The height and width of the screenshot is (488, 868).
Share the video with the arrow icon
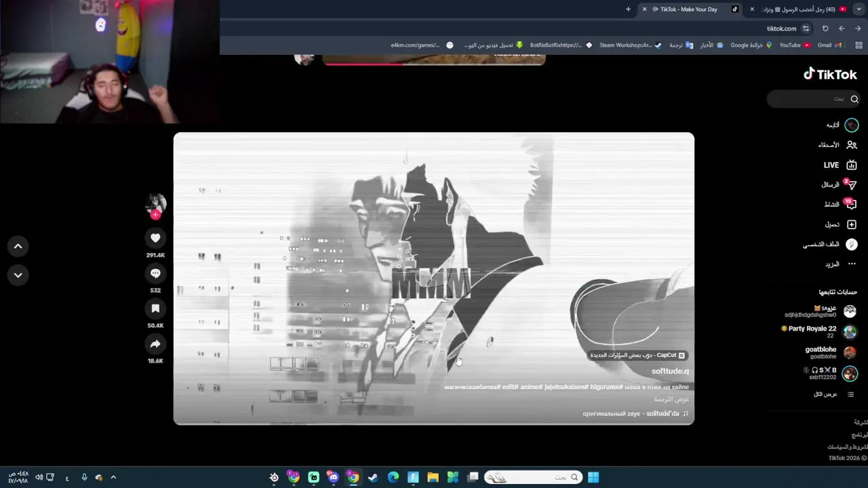tap(155, 344)
